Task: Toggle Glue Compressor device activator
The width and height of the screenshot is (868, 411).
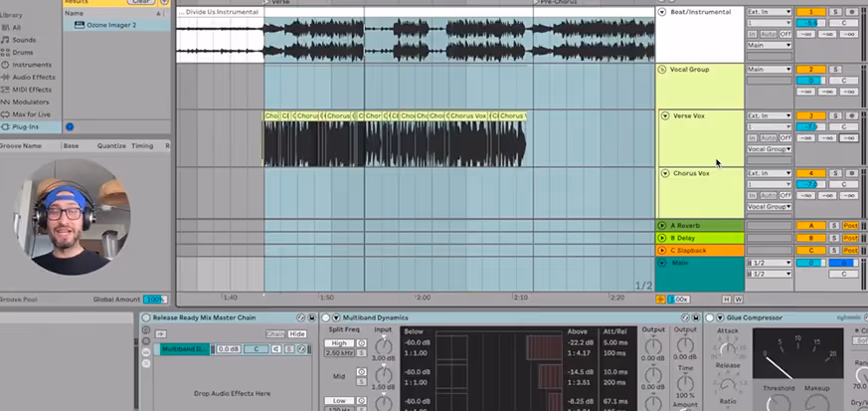Action: tap(710, 317)
